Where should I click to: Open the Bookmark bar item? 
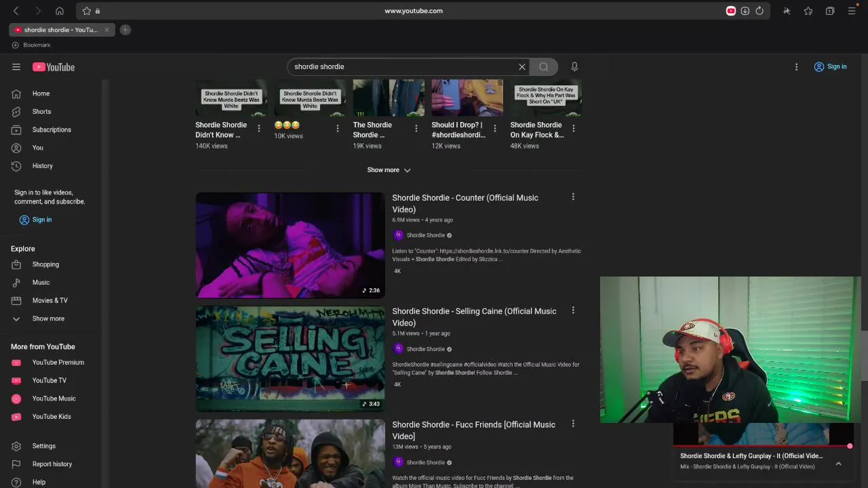coord(31,45)
